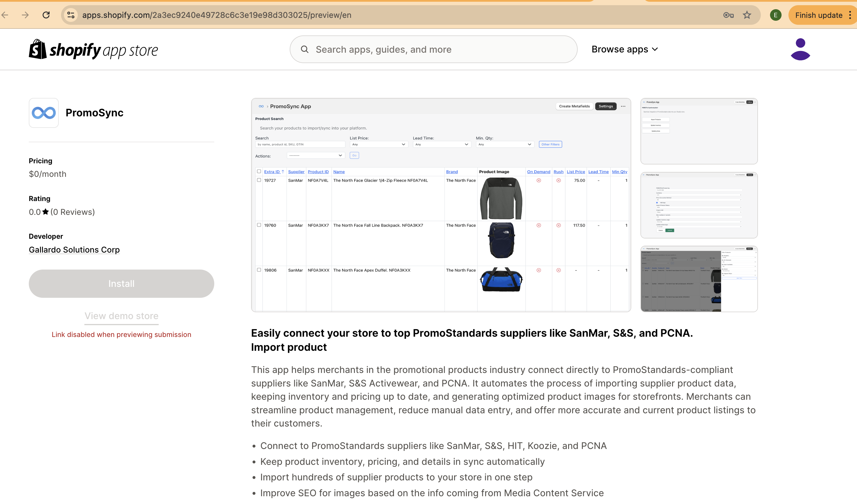Screen dimensions: 857x504
Task: Expand the Browse apps menu
Action: [x=625, y=49]
